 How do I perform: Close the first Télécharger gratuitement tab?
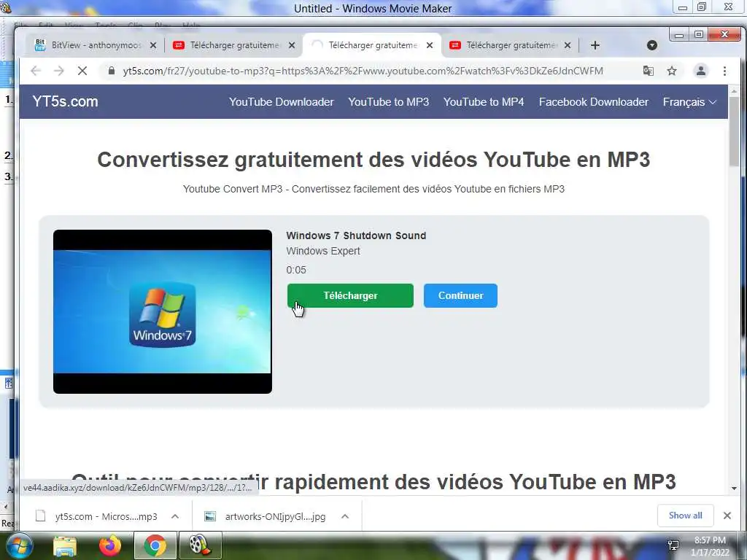point(292,45)
